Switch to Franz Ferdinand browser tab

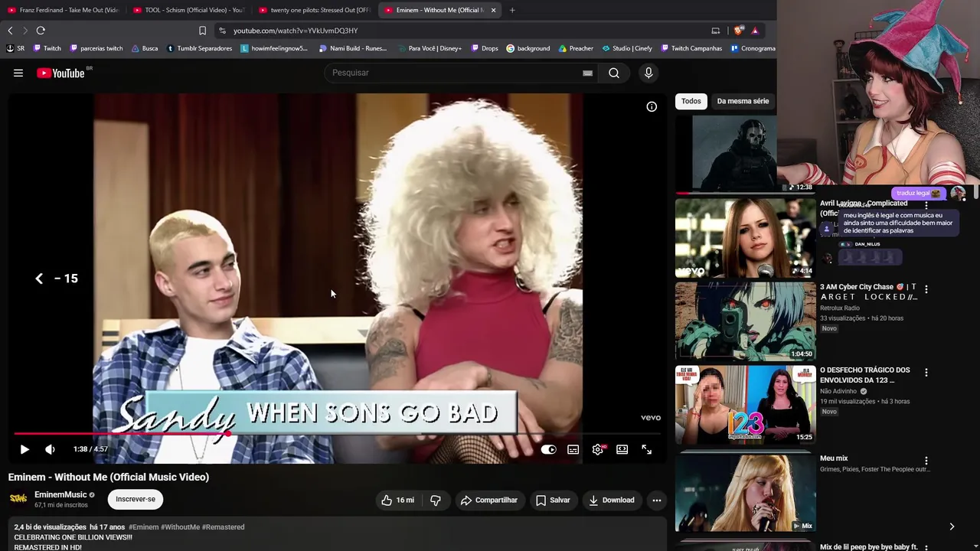(x=63, y=10)
